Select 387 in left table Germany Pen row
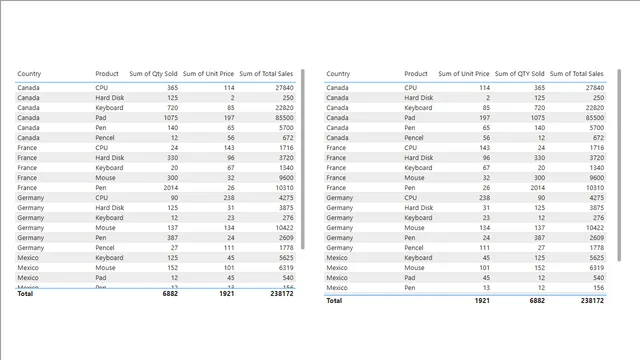Image resolution: width=640 pixels, height=360 pixels. point(172,238)
